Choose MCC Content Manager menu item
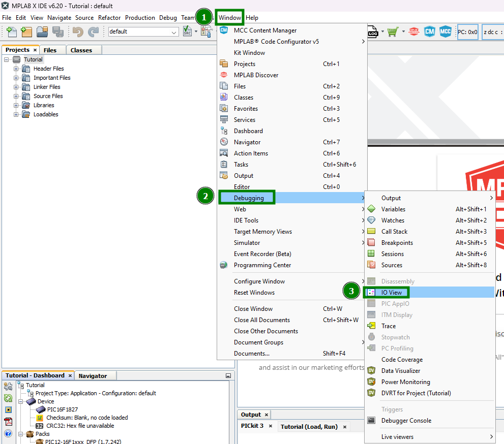Screen dimensions: 504x444 [292, 30]
